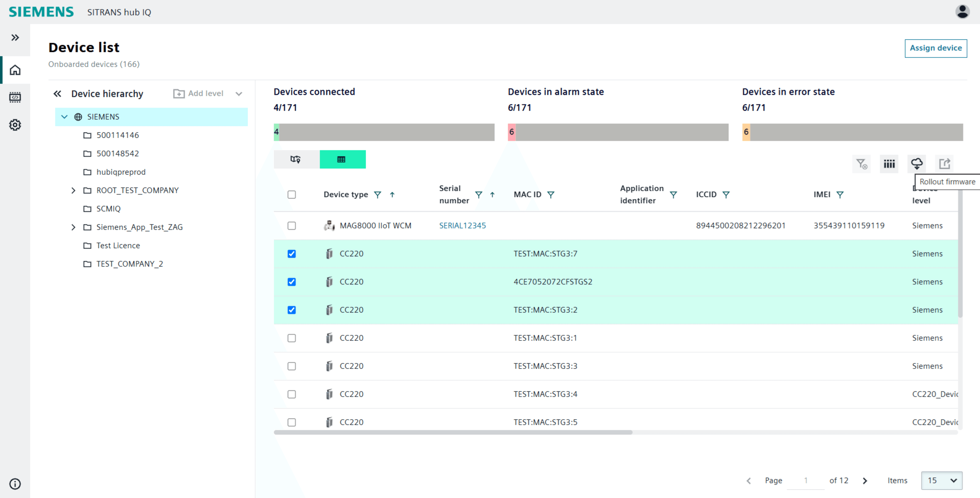Select folder 500114146
The width and height of the screenshot is (980, 498).
click(118, 135)
